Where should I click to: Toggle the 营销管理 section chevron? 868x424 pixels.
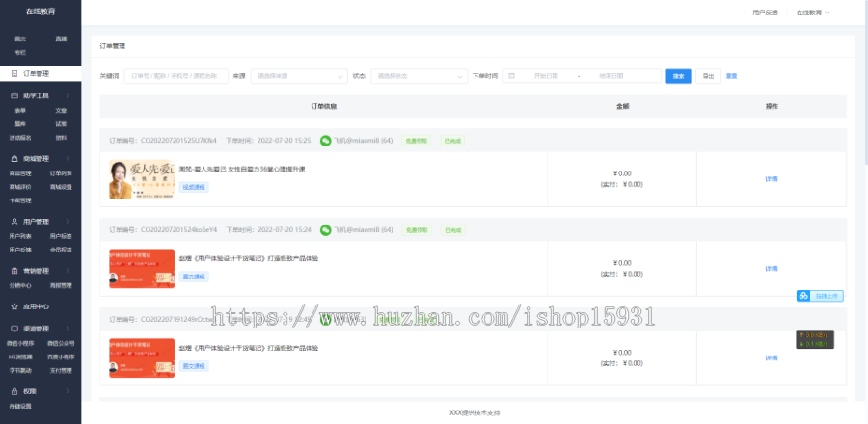pos(68,271)
